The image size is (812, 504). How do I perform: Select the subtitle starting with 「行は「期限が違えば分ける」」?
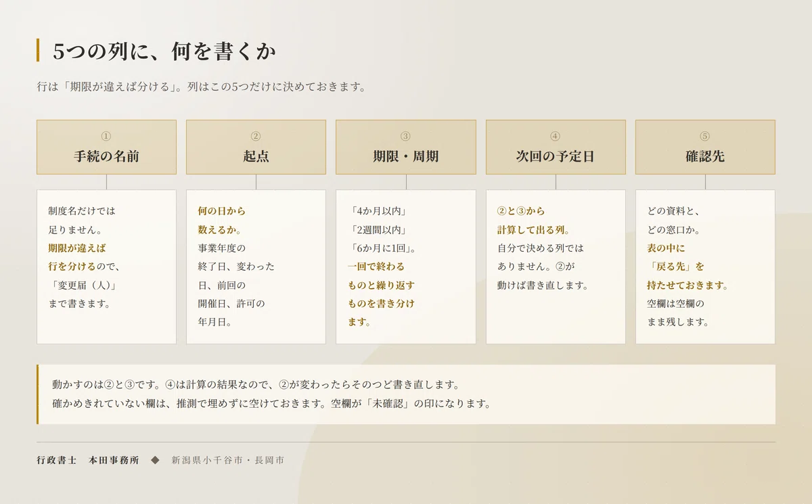point(202,87)
